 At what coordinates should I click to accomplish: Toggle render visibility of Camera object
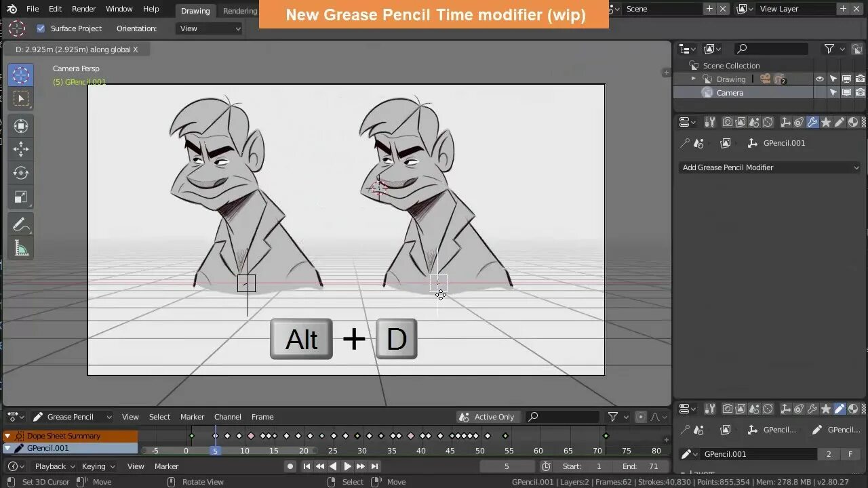point(860,93)
